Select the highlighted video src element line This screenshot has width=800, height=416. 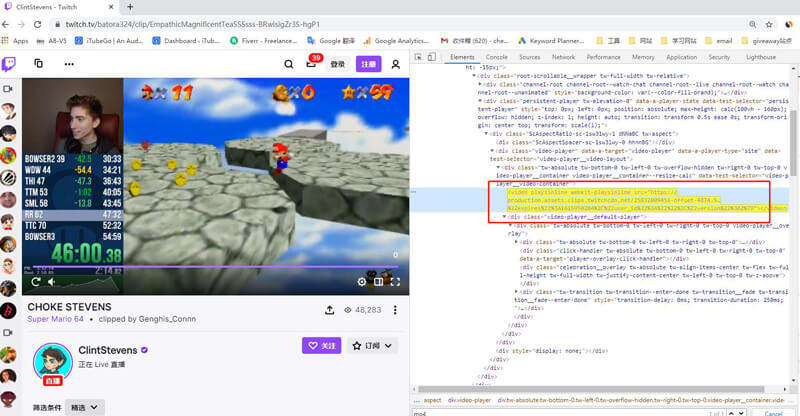(x=646, y=200)
